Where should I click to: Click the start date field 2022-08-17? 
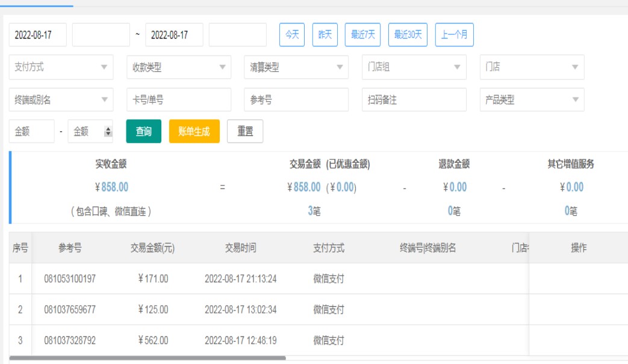[37, 35]
